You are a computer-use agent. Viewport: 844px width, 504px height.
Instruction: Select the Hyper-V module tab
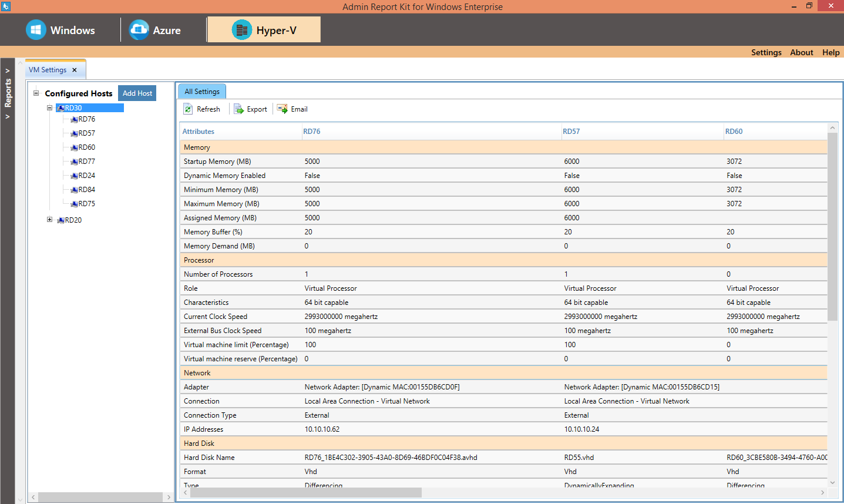click(x=264, y=29)
